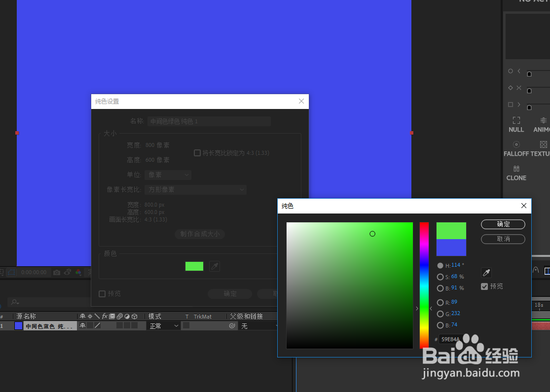Open the parent dropdown on layer 1
The width and height of the screenshot is (550, 392).
(x=258, y=326)
